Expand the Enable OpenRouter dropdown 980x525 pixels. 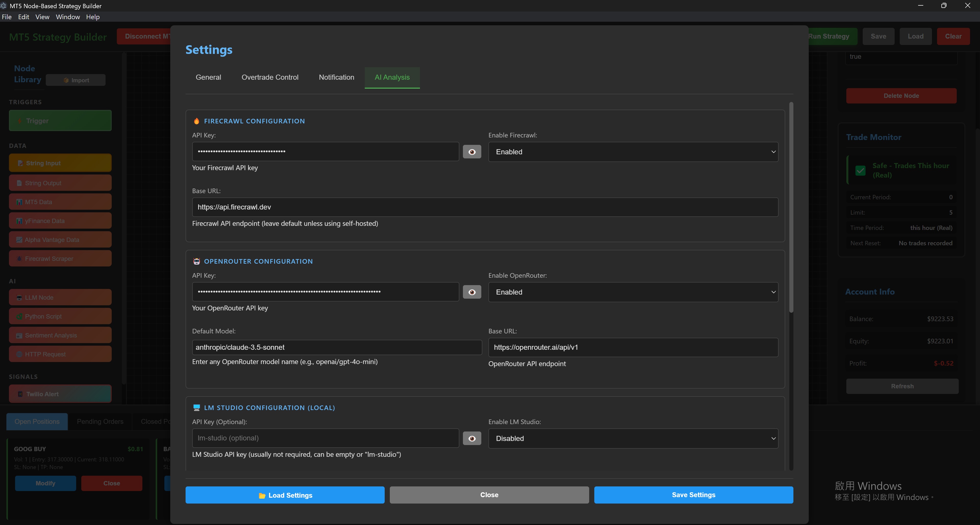click(633, 292)
